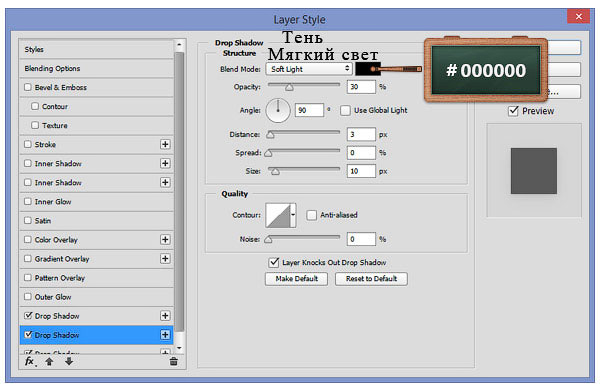Click the move effect down arrow
600x390 pixels.
[69, 361]
